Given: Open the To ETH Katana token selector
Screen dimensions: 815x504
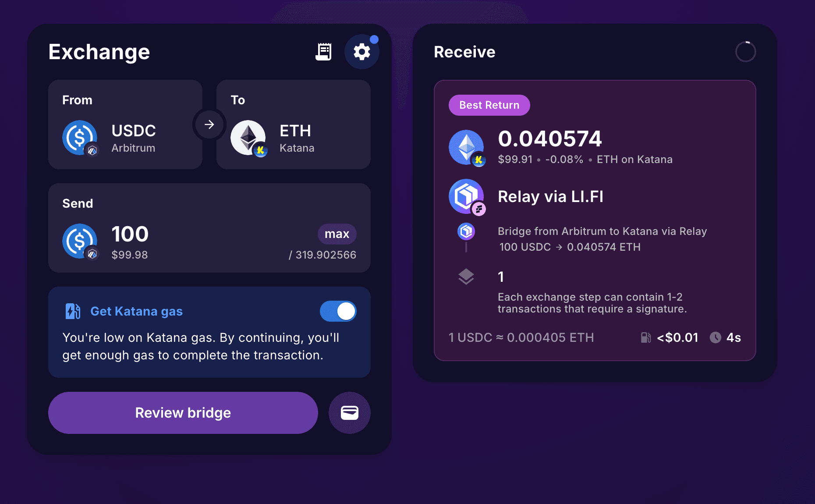Looking at the screenshot, I should (294, 124).
